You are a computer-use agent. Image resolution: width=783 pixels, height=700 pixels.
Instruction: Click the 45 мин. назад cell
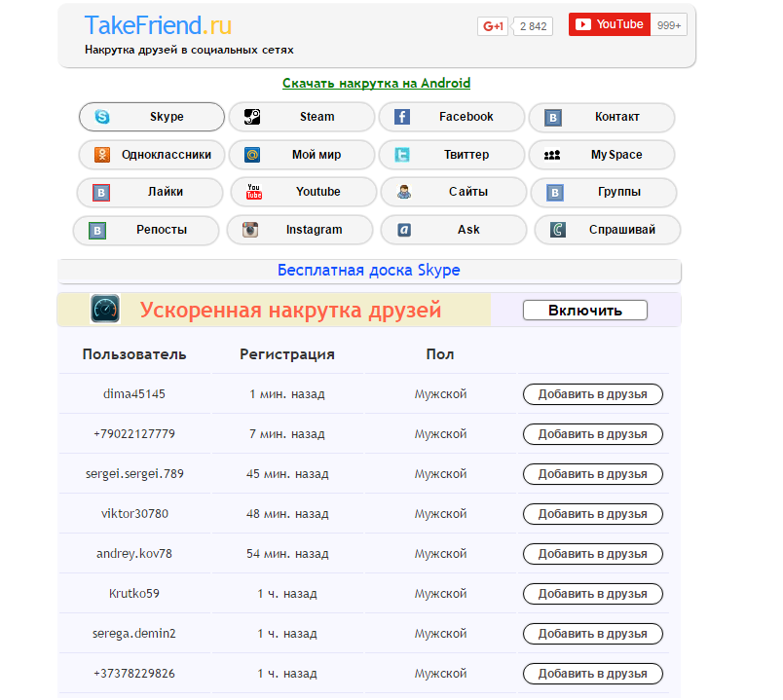pos(287,474)
